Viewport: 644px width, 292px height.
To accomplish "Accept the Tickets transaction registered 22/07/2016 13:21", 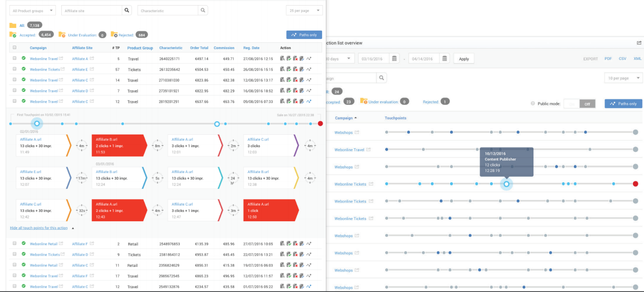I will coord(289,254).
